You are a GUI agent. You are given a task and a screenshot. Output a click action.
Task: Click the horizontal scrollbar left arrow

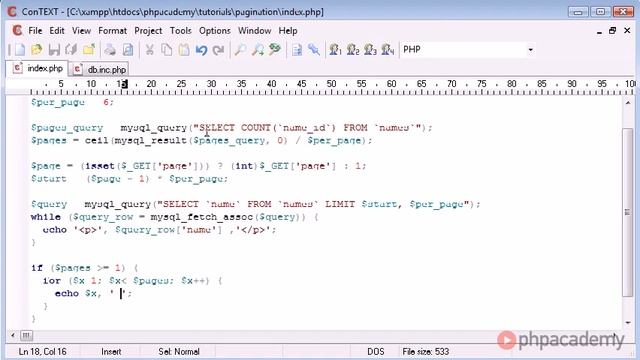point(13,336)
